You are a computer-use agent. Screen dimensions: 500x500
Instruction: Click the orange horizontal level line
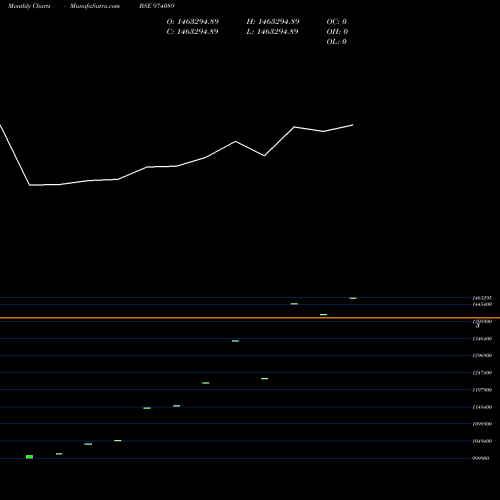click(x=250, y=318)
